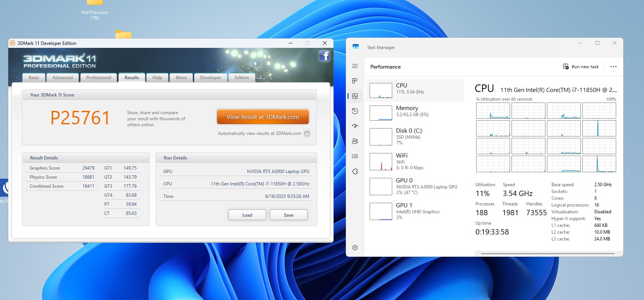Screen dimensions: 644x300
Task: Go to Startup apps icon in Task Manager
Action: tap(355, 126)
